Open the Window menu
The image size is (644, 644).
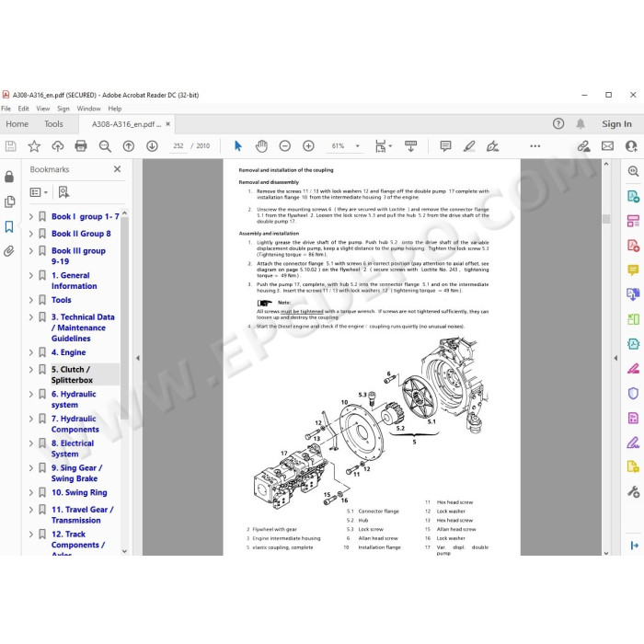click(88, 109)
